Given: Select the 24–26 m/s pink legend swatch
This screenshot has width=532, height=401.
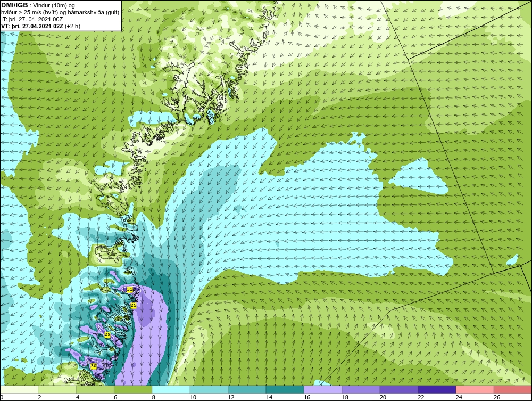Looking at the screenshot, I should point(475,389).
